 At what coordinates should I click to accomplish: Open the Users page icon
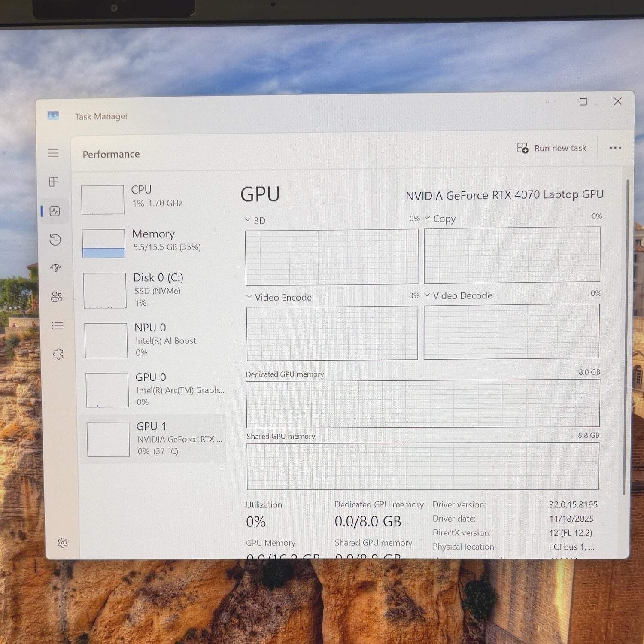(57, 297)
